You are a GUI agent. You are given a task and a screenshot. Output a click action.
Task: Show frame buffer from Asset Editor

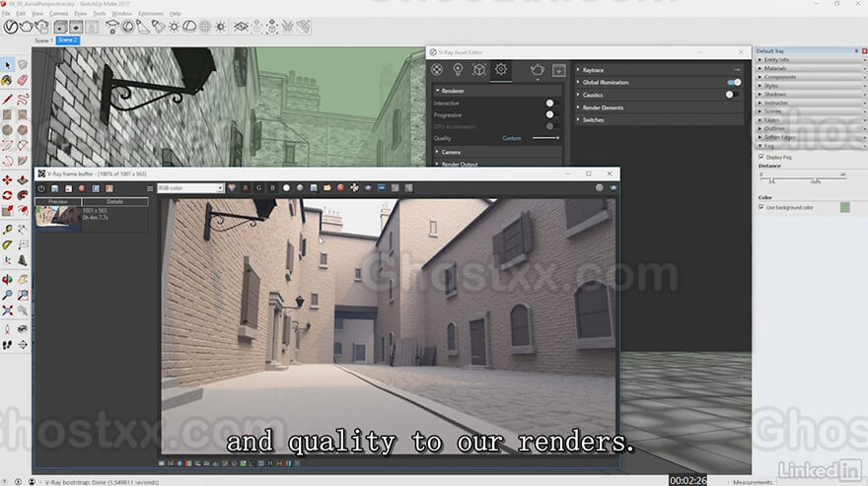coord(559,70)
